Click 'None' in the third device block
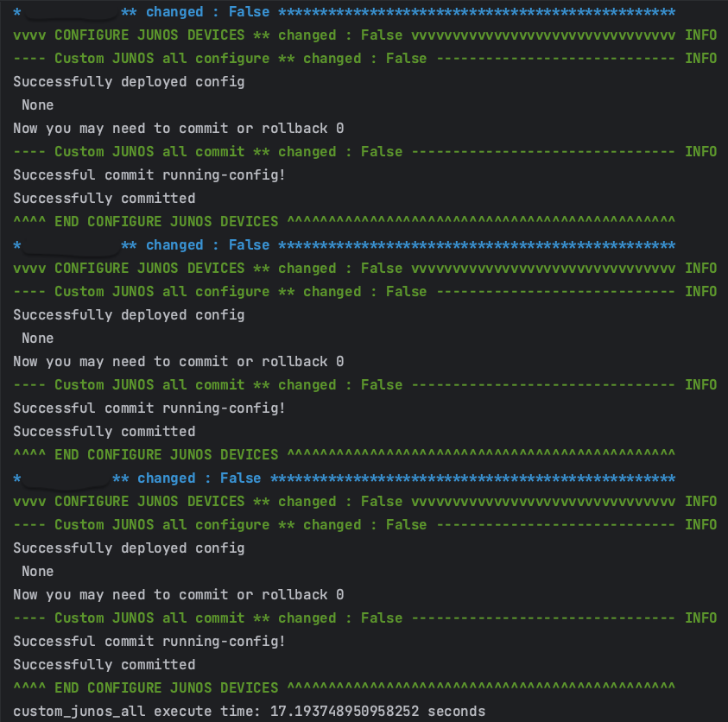The image size is (728, 722). click(38, 571)
